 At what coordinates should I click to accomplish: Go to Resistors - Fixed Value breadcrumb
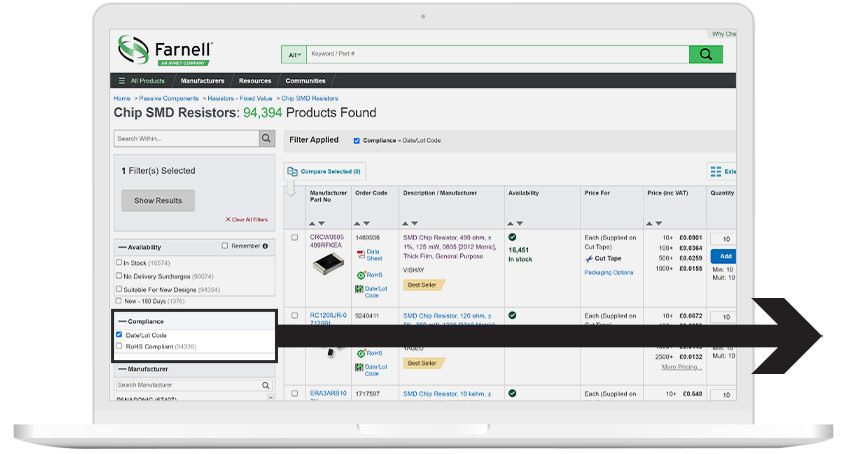(240, 98)
